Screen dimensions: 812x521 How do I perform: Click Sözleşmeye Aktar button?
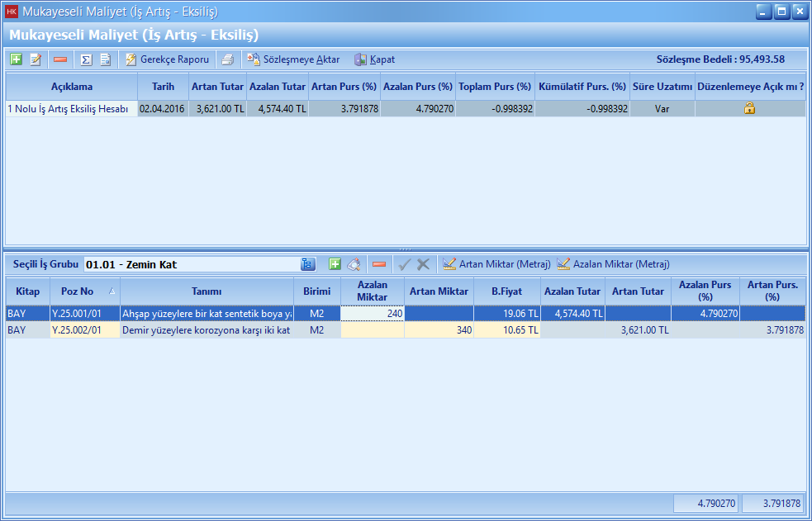293,59
